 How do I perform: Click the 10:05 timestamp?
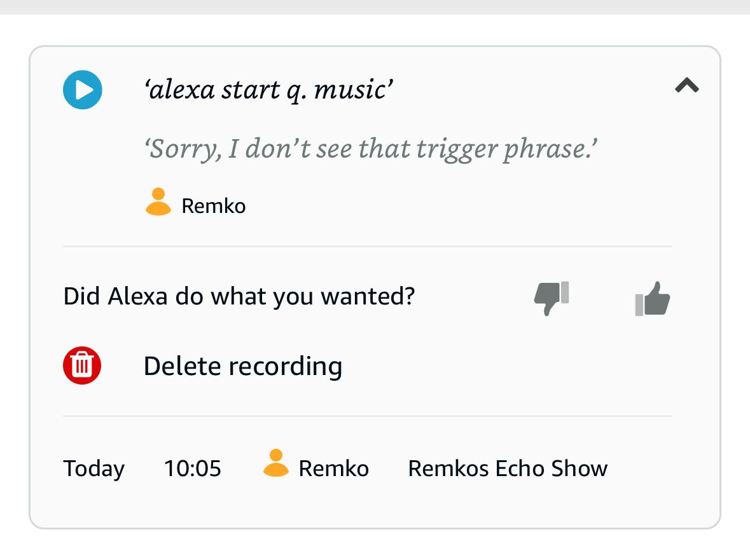tap(193, 468)
